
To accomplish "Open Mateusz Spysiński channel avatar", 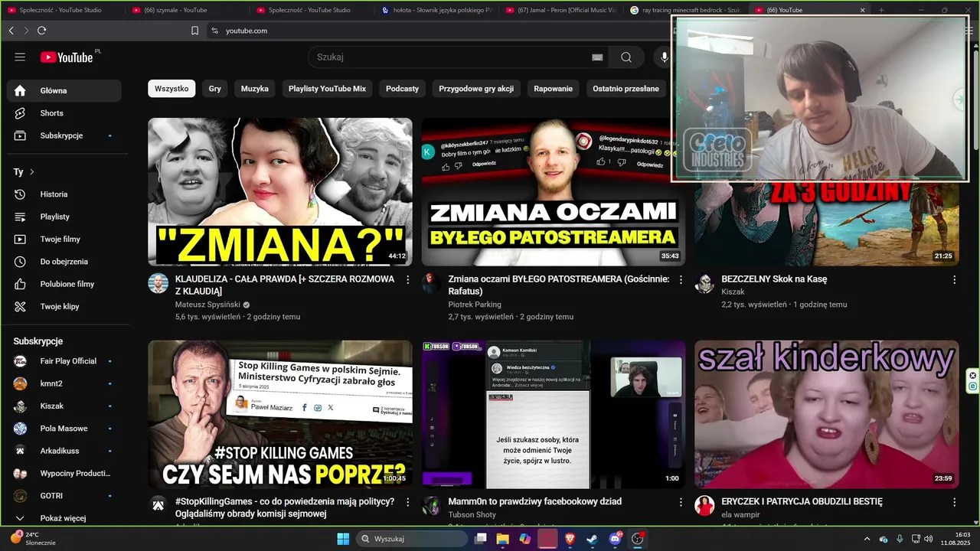I will [158, 284].
